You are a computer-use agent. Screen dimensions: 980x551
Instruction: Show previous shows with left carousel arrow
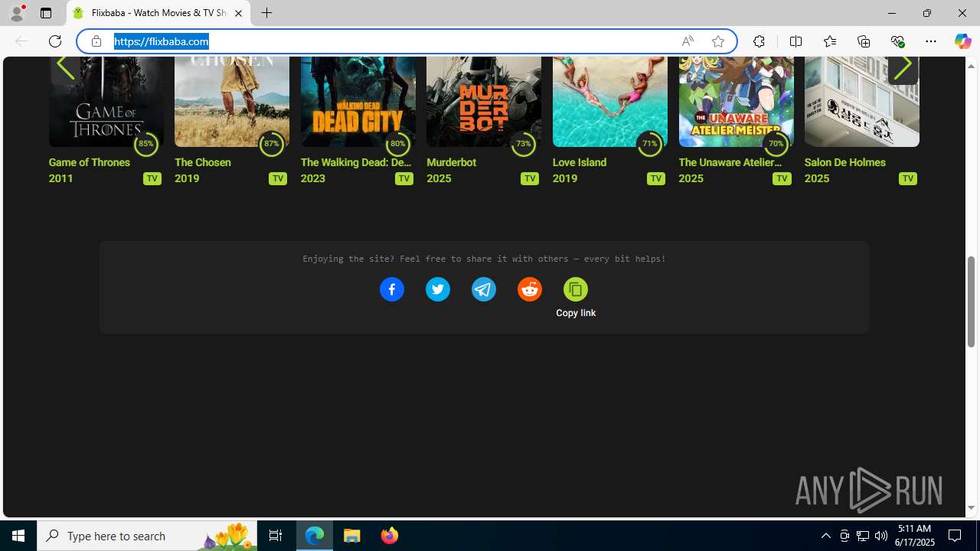tap(66, 67)
